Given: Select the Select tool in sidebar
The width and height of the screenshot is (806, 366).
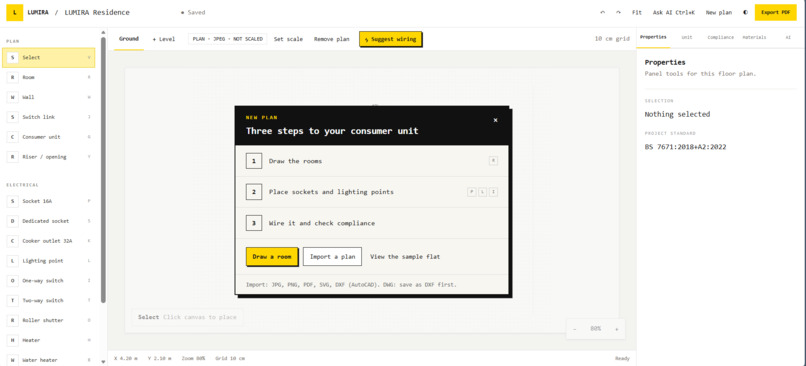Looking at the screenshot, I should 49,58.
